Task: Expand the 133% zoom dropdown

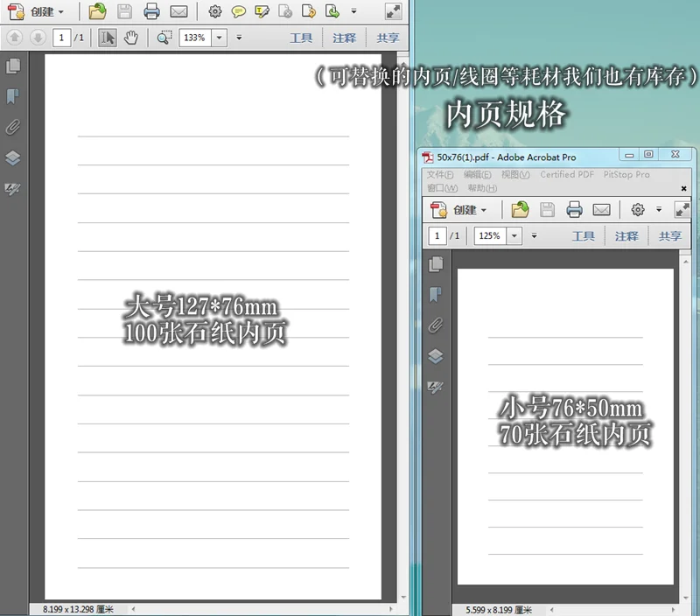Action: 218,38
